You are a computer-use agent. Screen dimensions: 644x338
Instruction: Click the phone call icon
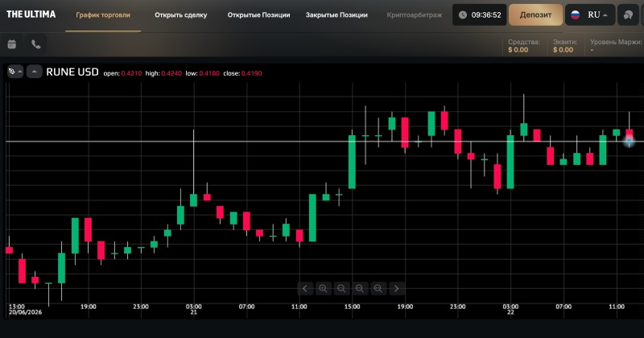[36, 44]
